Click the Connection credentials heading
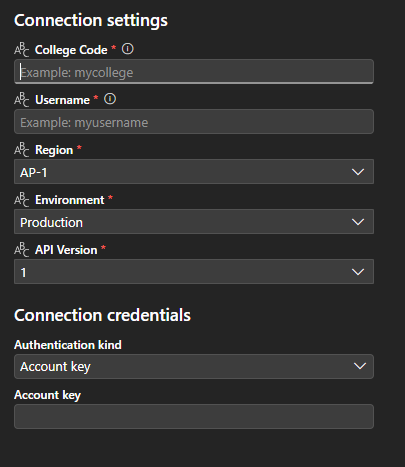405x467 pixels. click(102, 315)
